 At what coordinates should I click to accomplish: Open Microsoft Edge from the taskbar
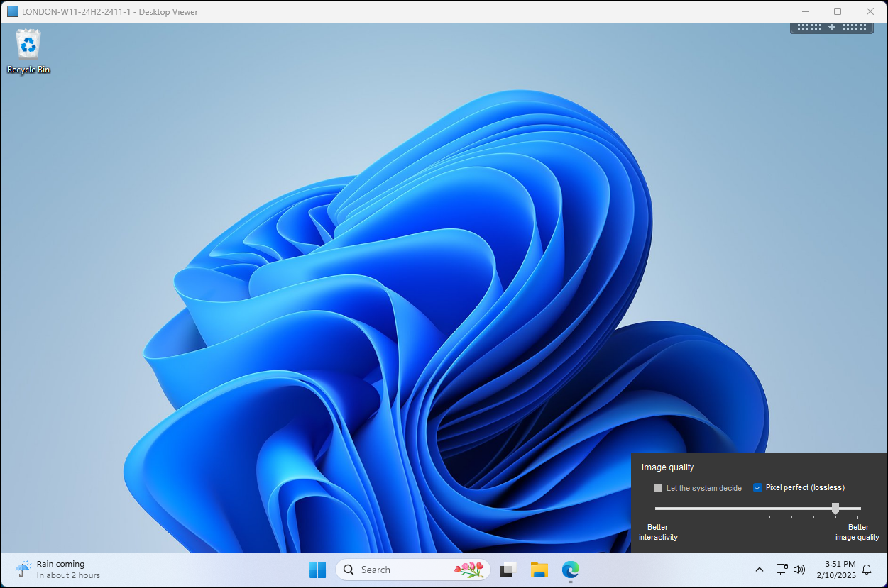[571, 570]
